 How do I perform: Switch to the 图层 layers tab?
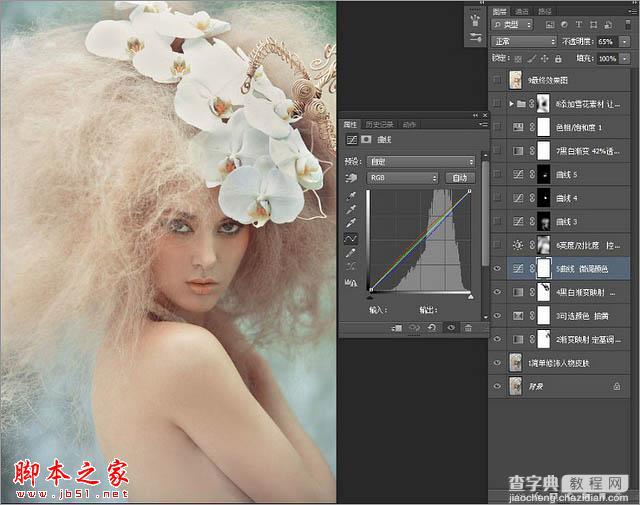500,11
